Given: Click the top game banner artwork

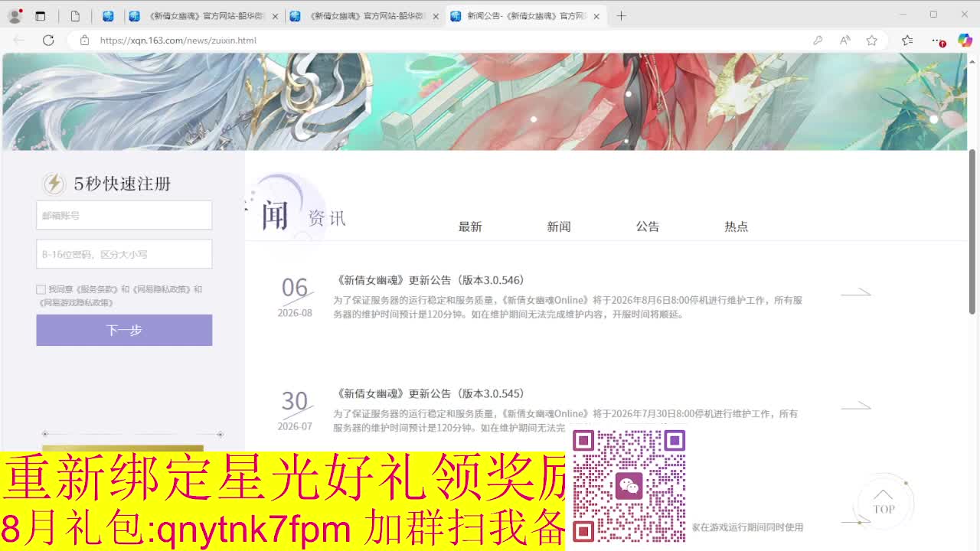Looking at the screenshot, I should pos(485,102).
